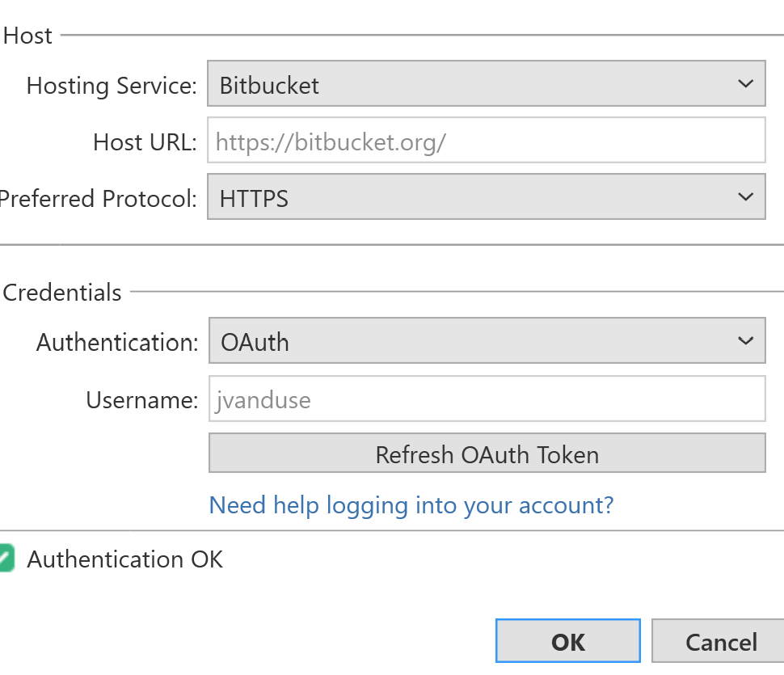The width and height of the screenshot is (784, 675).
Task: Open the Hosting Service dropdown
Action: coord(487,83)
